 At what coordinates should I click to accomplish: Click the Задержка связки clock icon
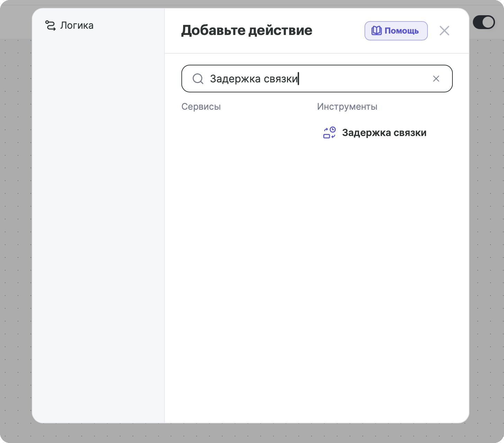coord(329,133)
